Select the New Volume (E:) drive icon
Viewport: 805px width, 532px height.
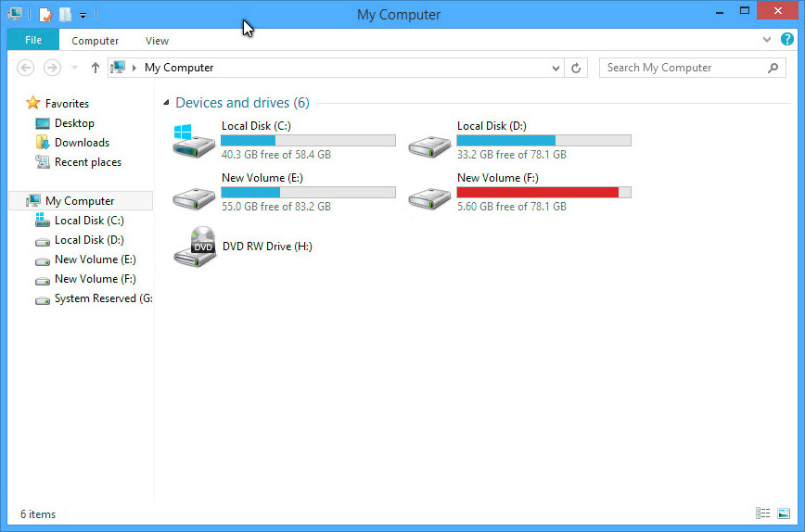coord(194,198)
